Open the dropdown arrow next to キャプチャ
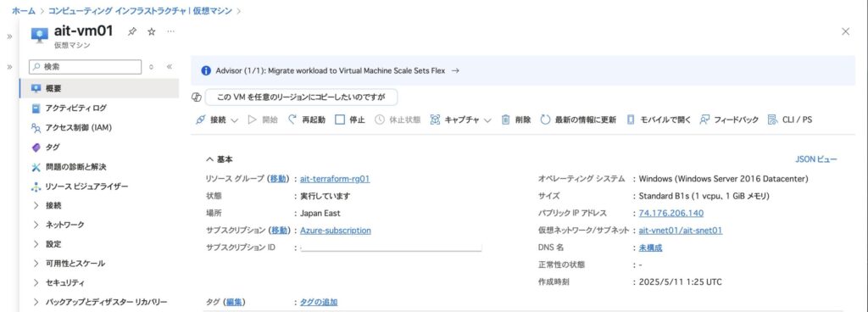The width and height of the screenshot is (868, 312). (487, 120)
